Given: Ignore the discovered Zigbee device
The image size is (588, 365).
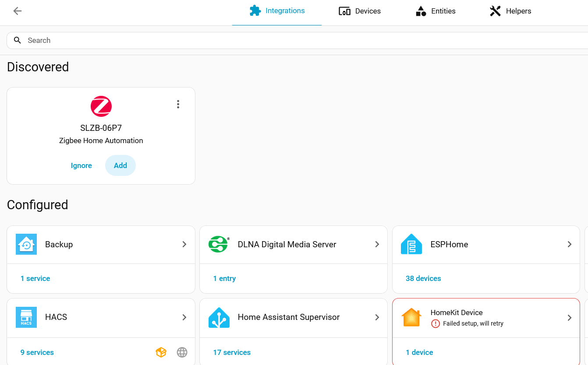Looking at the screenshot, I should pyautogui.click(x=81, y=165).
